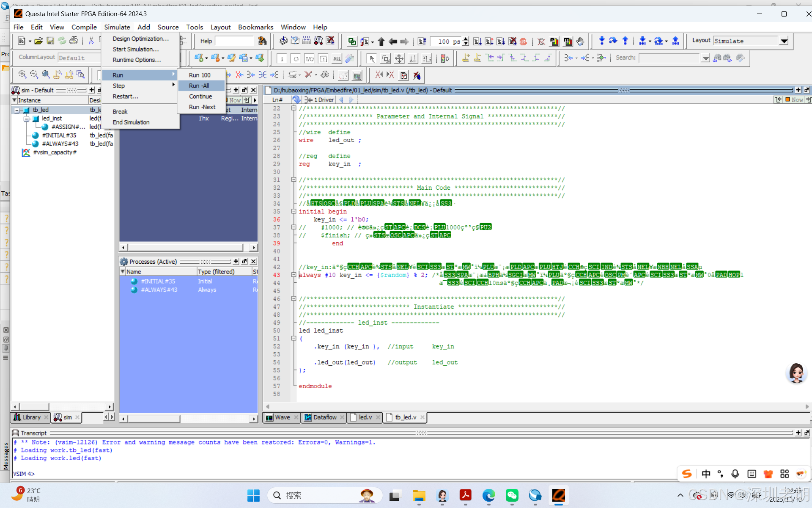This screenshot has height=508, width=812.
Task: Click the Open file folder icon
Action: click(38, 41)
